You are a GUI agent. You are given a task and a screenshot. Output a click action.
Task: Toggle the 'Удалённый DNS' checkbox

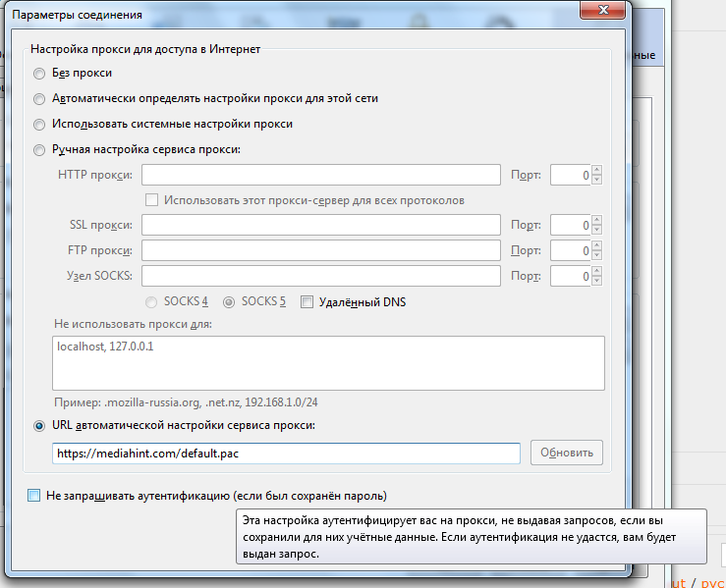[307, 302]
